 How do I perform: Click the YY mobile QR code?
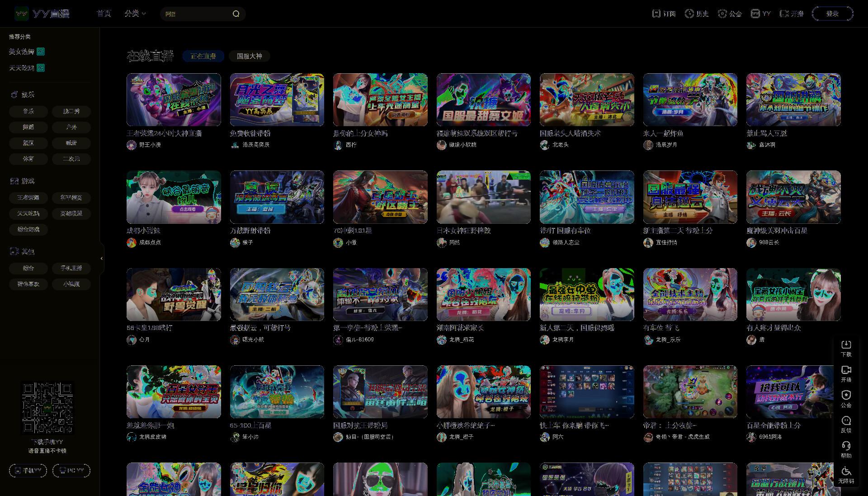click(47, 408)
